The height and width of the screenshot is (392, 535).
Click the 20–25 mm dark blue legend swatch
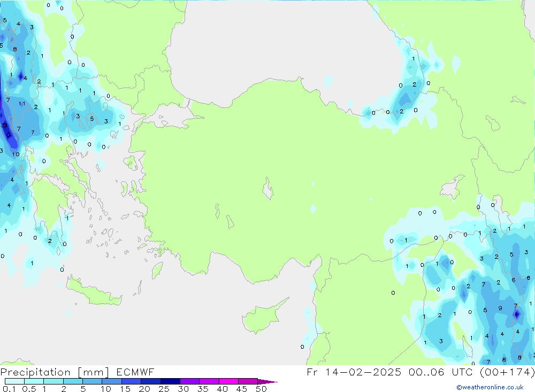150,381
